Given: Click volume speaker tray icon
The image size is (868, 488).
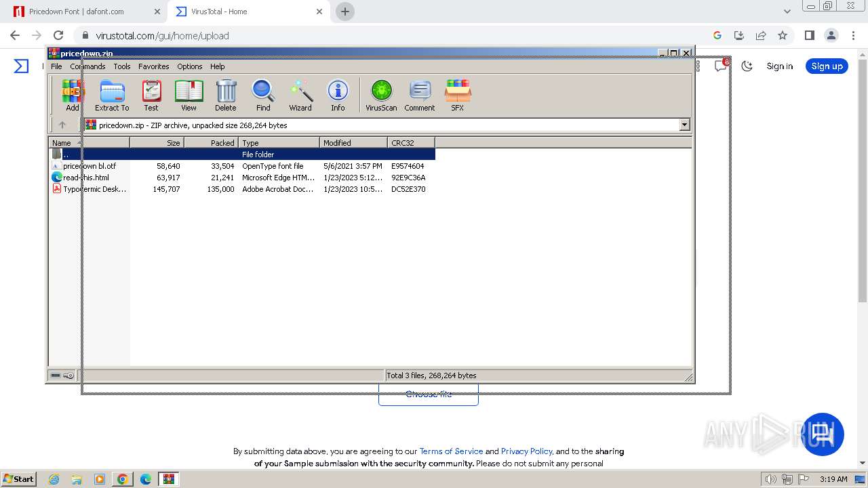Looking at the screenshot, I should pyautogui.click(x=771, y=479).
